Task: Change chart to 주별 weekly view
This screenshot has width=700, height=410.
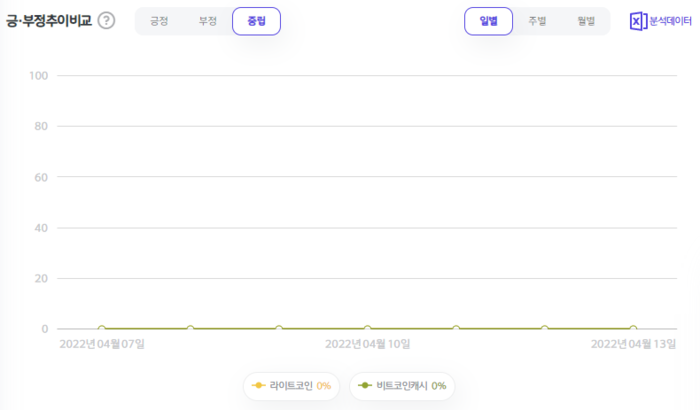Action: coord(537,21)
